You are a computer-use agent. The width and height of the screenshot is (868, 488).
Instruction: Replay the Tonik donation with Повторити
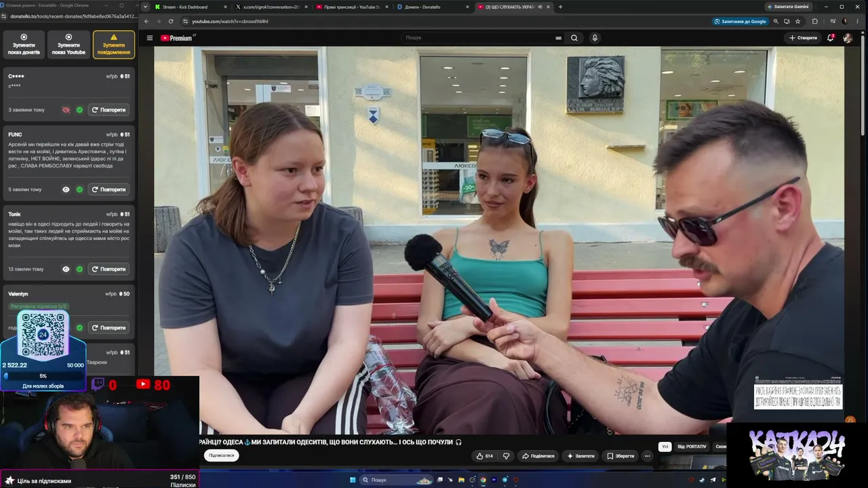[108, 269]
